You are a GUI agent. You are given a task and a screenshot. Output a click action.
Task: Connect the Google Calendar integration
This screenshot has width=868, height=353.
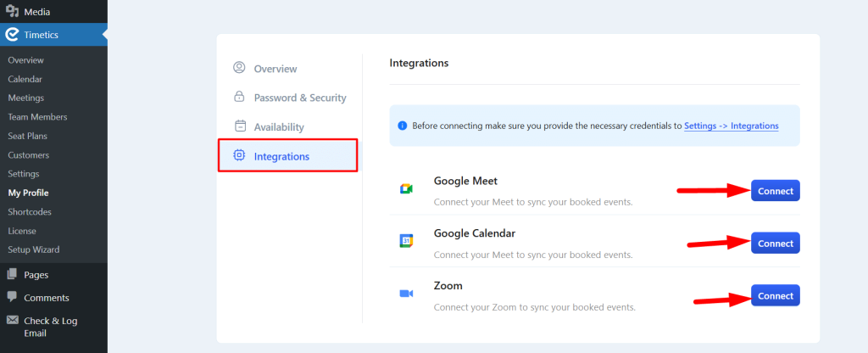tap(775, 244)
